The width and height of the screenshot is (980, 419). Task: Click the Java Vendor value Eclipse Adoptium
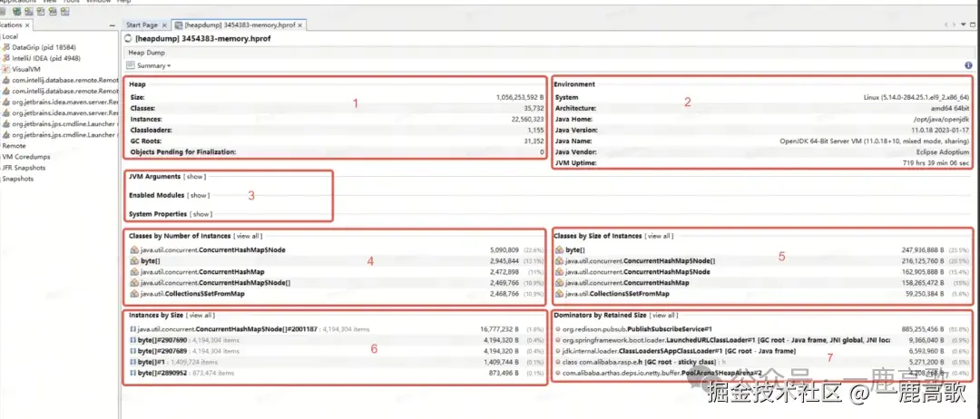pos(943,151)
